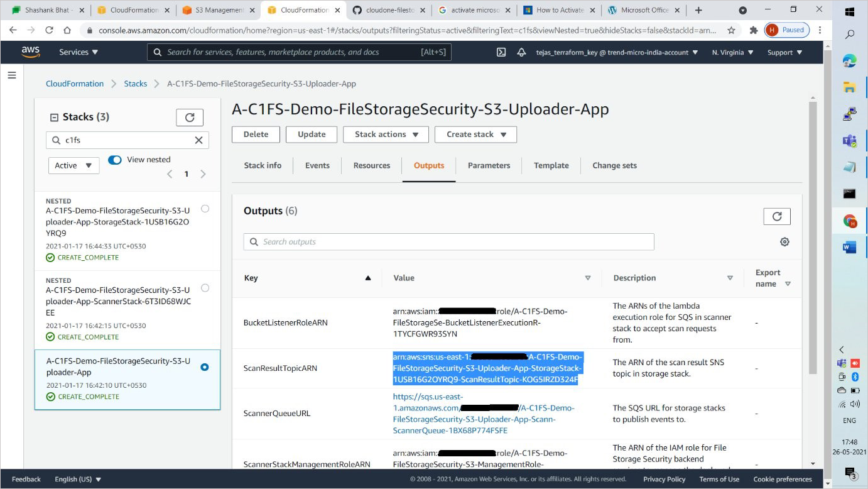The height and width of the screenshot is (489, 868).
Task: Open a new browser tab
Action: (698, 10)
